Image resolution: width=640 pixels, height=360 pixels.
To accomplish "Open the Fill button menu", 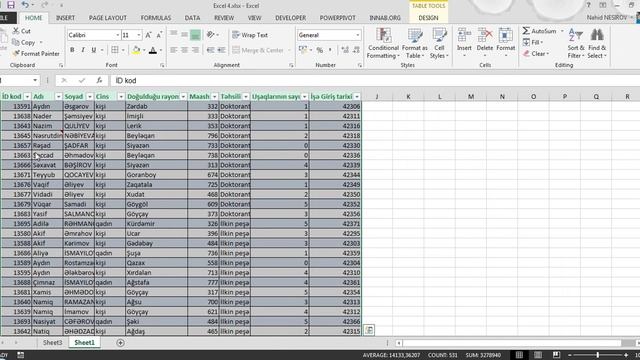I will [x=533, y=42].
